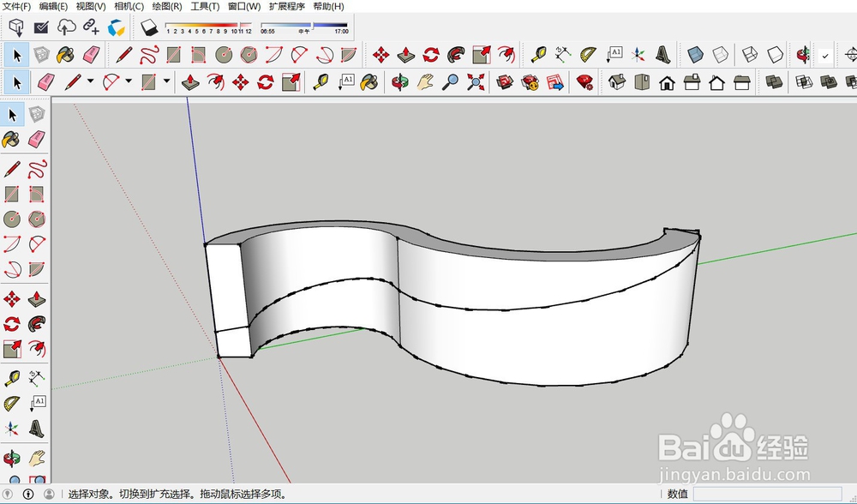The width and height of the screenshot is (857, 504).
Task: Select Freehand tool in left vertical toolbar
Action: click(x=37, y=169)
